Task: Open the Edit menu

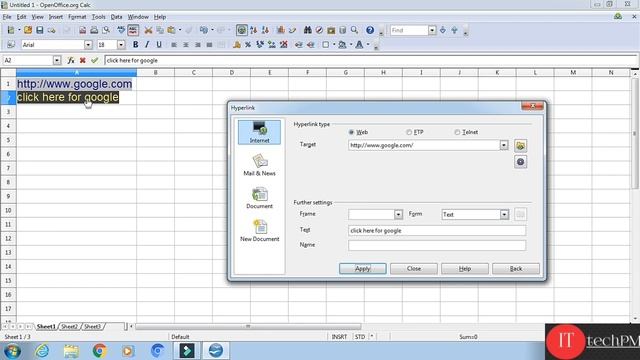Action: [21, 17]
